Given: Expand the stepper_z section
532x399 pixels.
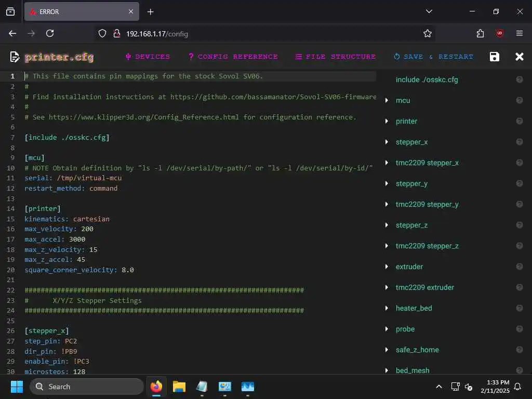Looking at the screenshot, I should (387, 225).
